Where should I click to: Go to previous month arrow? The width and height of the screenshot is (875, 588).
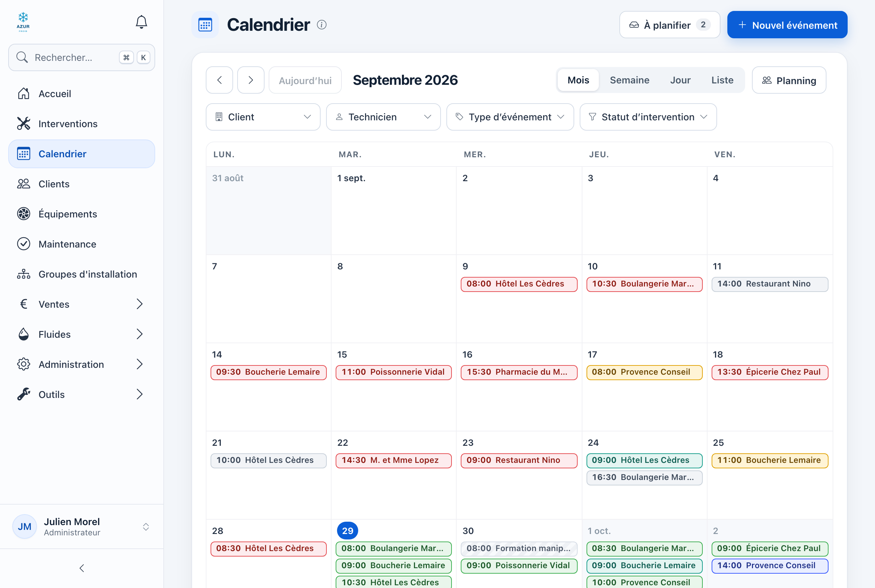click(x=219, y=80)
